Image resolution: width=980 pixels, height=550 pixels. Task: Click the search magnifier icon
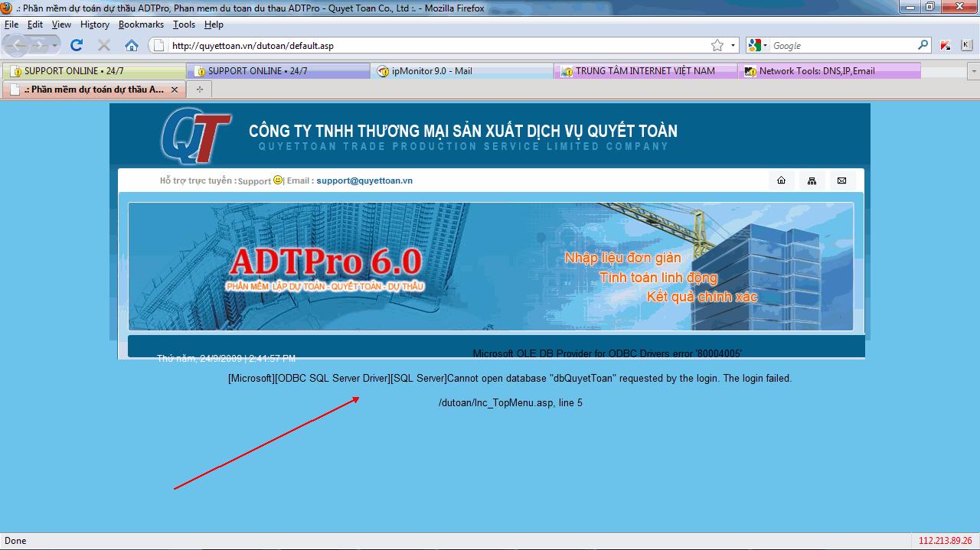(923, 45)
